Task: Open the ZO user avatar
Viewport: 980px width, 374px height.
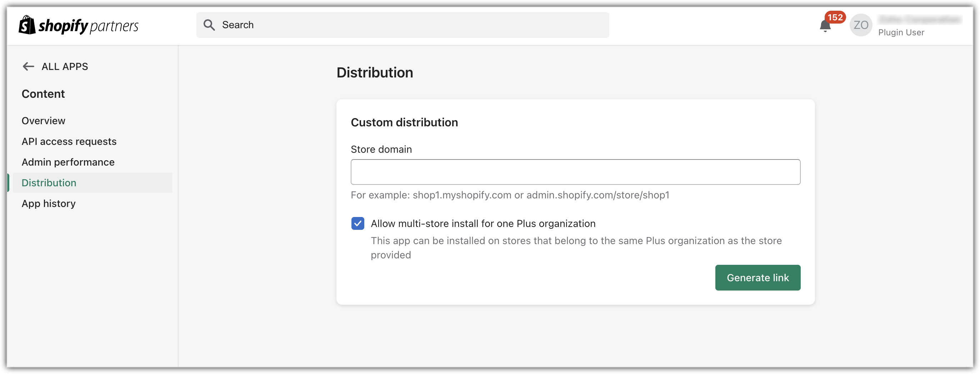Action: tap(861, 25)
